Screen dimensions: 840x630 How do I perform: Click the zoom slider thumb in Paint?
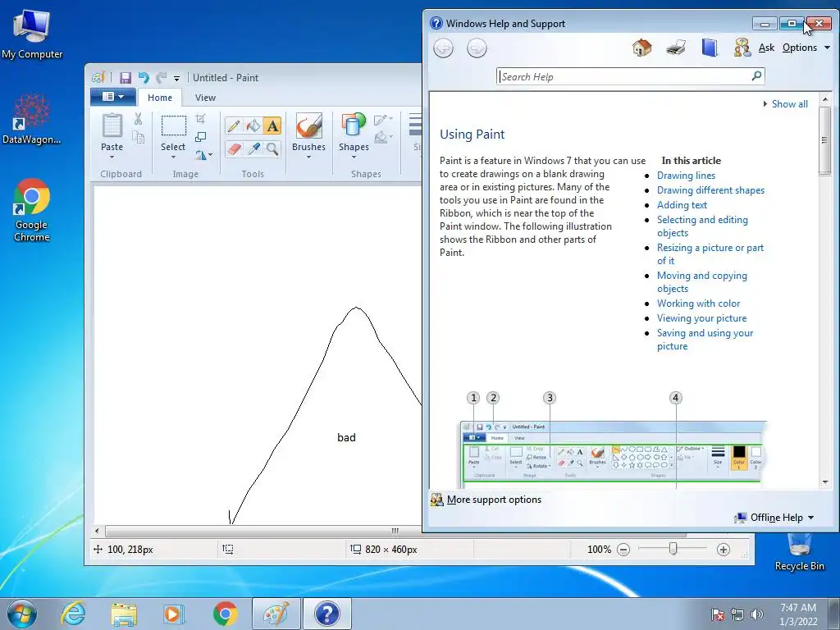[x=673, y=549]
